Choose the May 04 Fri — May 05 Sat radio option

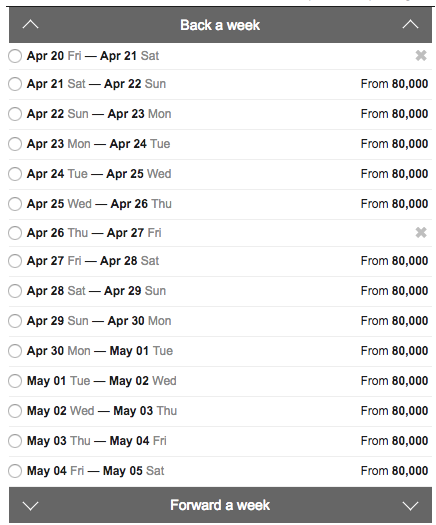click(15, 471)
